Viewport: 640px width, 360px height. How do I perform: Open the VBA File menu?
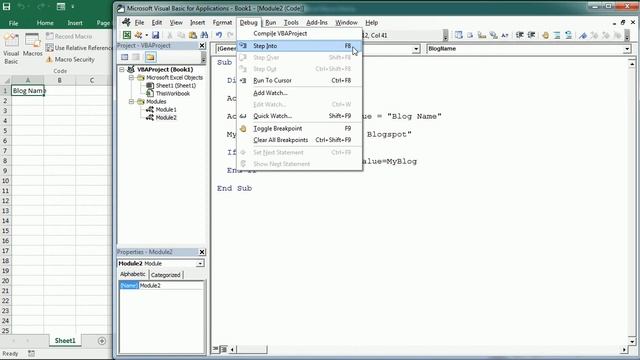[x=139, y=23]
